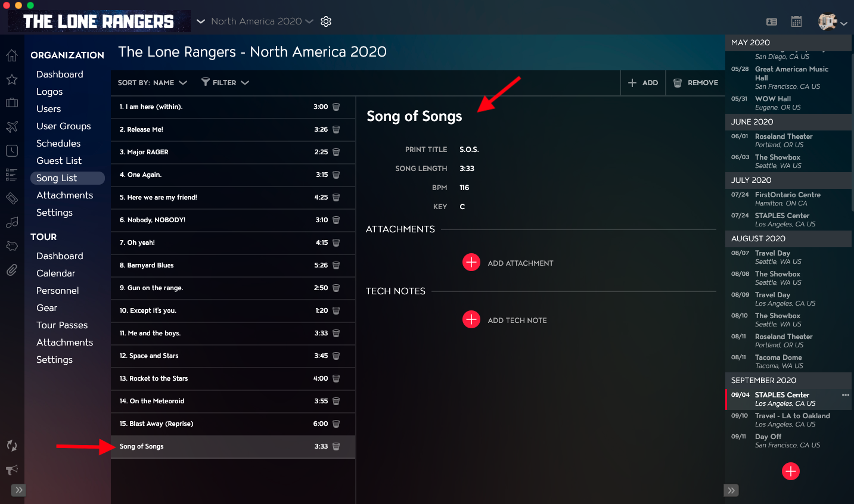Click trash icon for 'Blast Away (Reprise)'

click(x=336, y=424)
